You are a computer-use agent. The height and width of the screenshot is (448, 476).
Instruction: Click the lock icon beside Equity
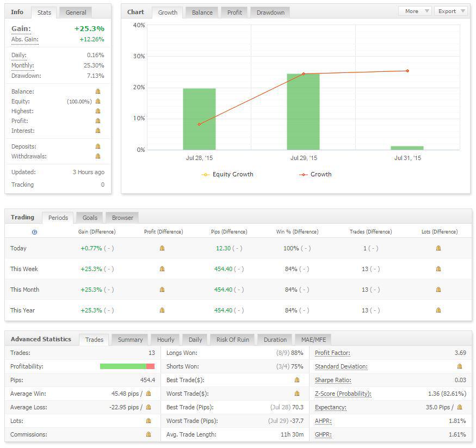pyautogui.click(x=98, y=101)
